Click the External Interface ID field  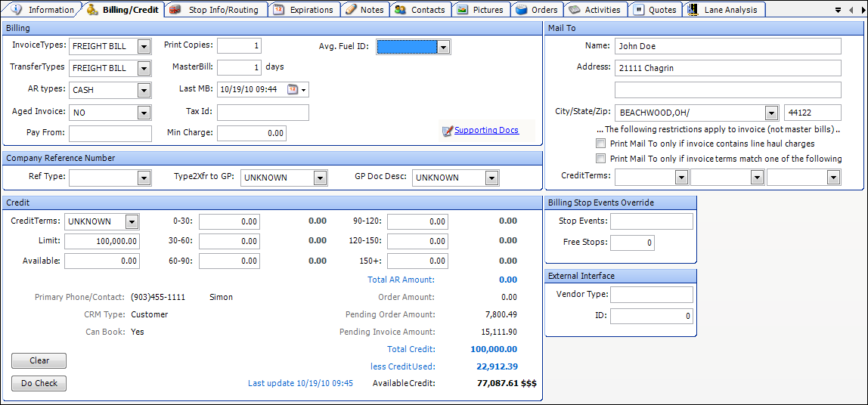point(652,316)
